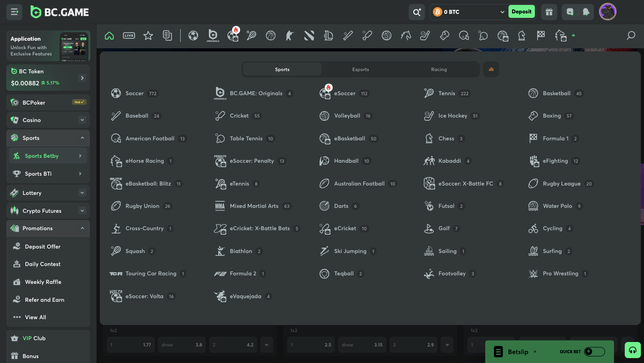Open the gift box rewards icon
This screenshot has height=363, width=644.
[549, 12]
